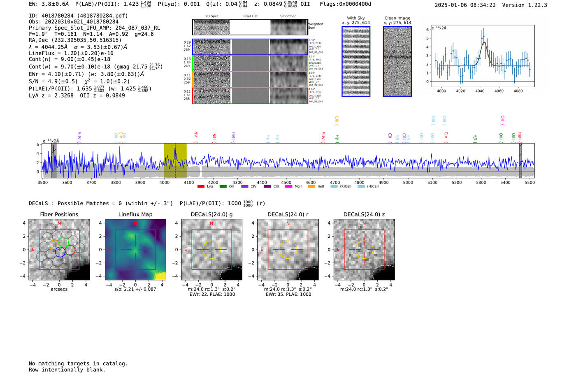Click the S/N = 4.9(±0.5) value
The image size is (576, 392).
[x=53, y=81]
